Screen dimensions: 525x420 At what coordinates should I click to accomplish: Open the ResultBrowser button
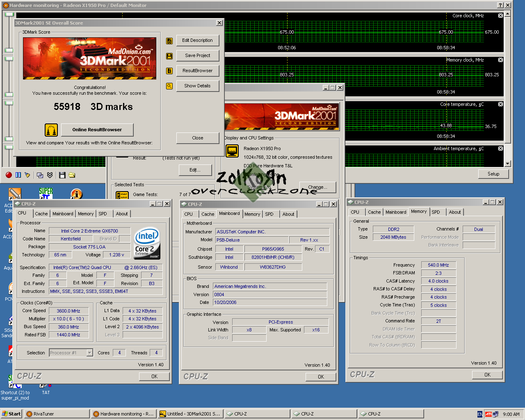(x=197, y=71)
